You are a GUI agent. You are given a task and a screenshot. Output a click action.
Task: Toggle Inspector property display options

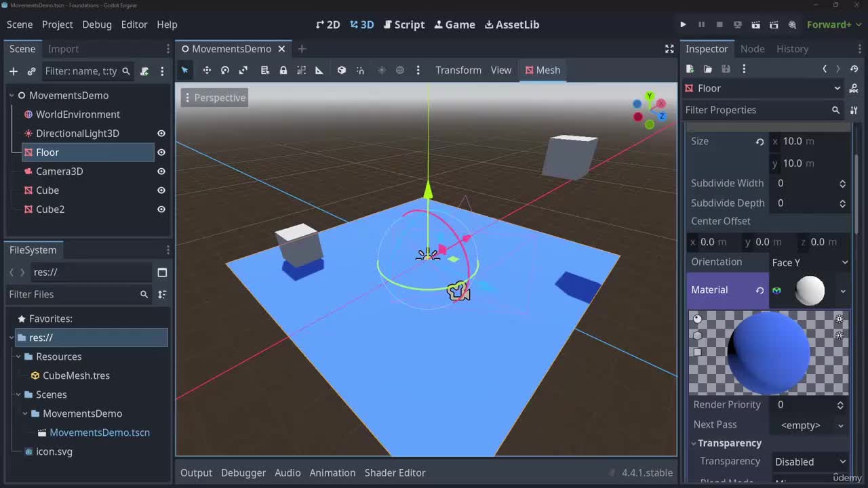click(x=854, y=110)
